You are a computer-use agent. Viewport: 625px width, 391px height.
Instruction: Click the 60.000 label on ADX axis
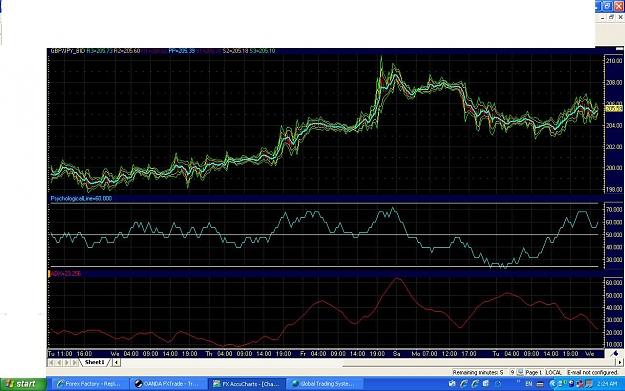point(614,283)
